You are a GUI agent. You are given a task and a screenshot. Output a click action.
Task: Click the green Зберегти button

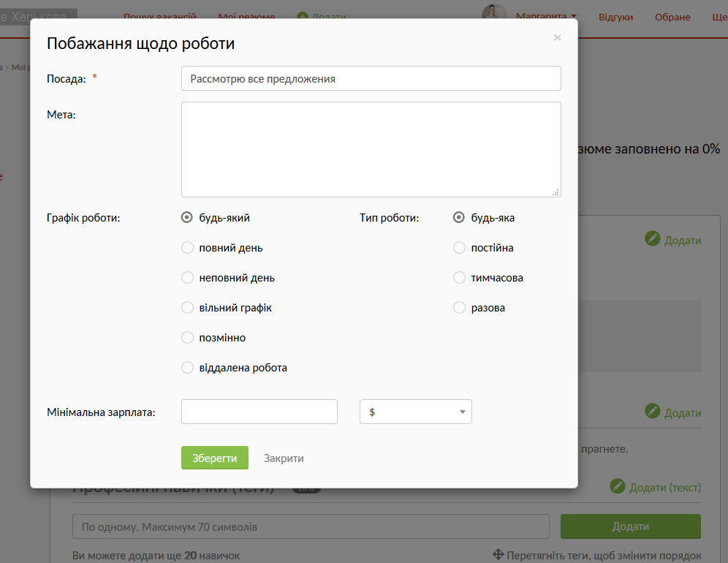(x=215, y=458)
